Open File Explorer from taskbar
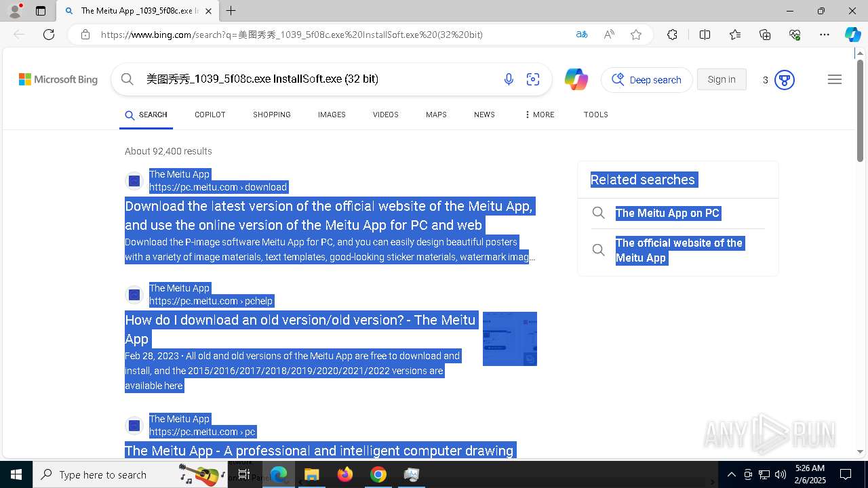868x488 pixels. coord(311,474)
